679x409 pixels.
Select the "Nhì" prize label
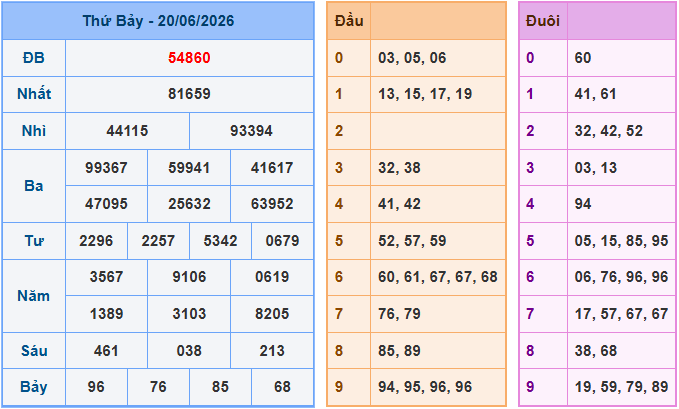pos(34,130)
